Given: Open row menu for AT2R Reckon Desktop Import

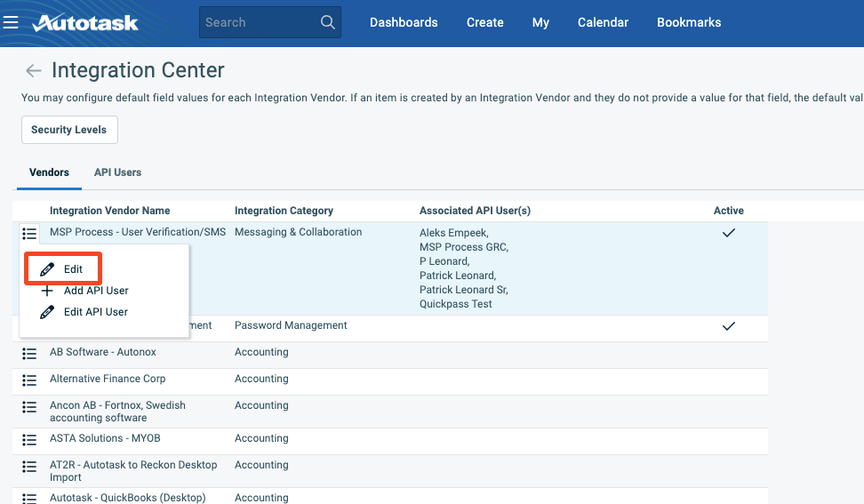Looking at the screenshot, I should pos(29,466).
